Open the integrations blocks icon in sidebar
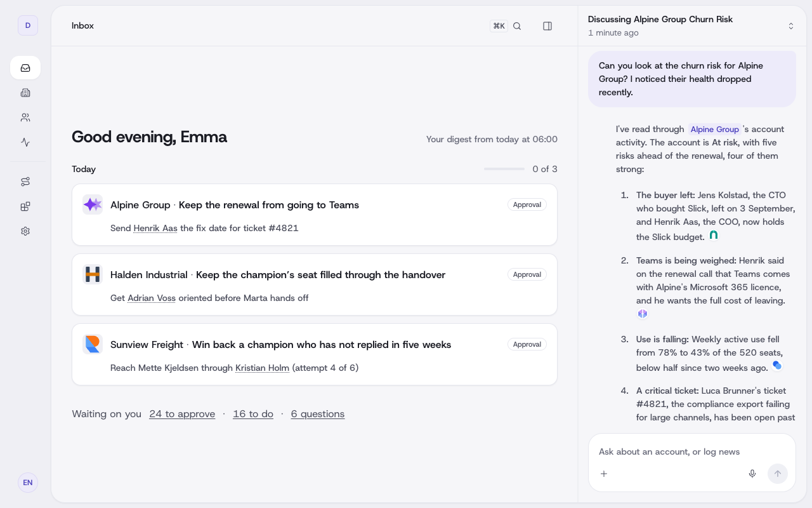Screen dimensions: 812x508 tap(25, 206)
